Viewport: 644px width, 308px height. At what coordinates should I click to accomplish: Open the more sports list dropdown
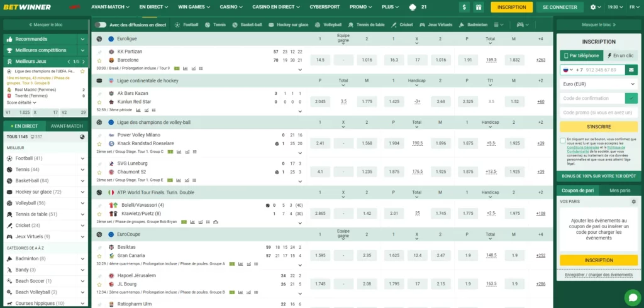499,25
